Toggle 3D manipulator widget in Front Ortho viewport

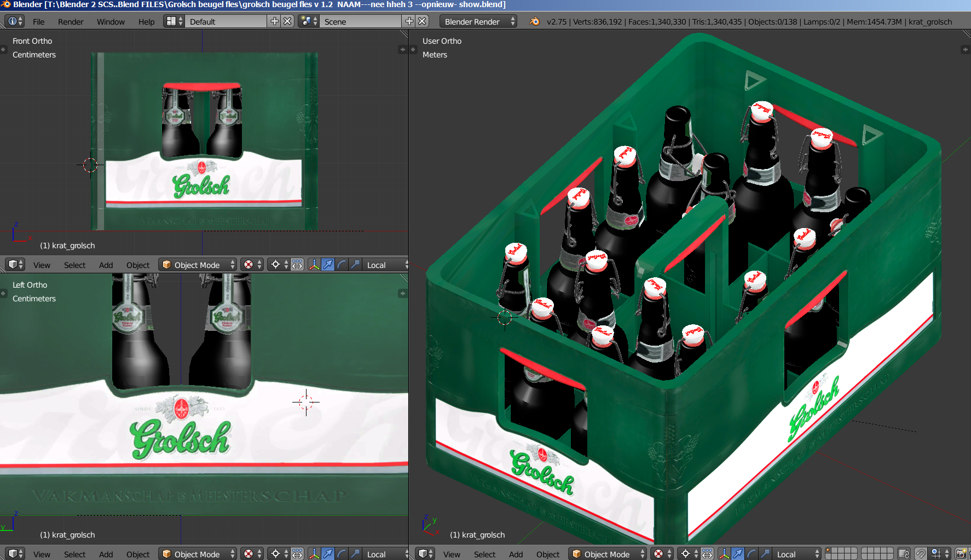(314, 265)
